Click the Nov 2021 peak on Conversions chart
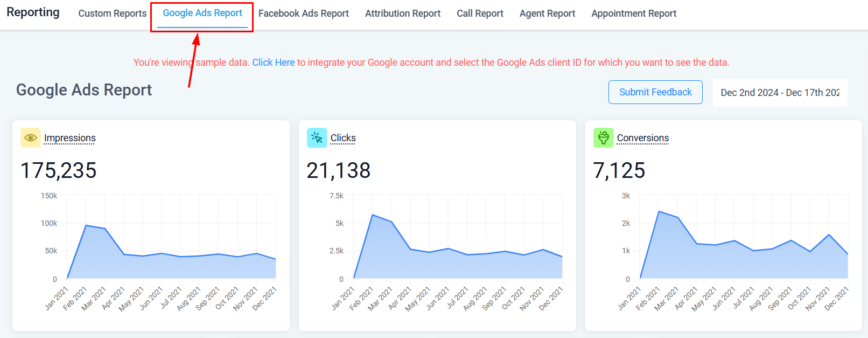Image resolution: width=868 pixels, height=338 pixels. [x=829, y=235]
